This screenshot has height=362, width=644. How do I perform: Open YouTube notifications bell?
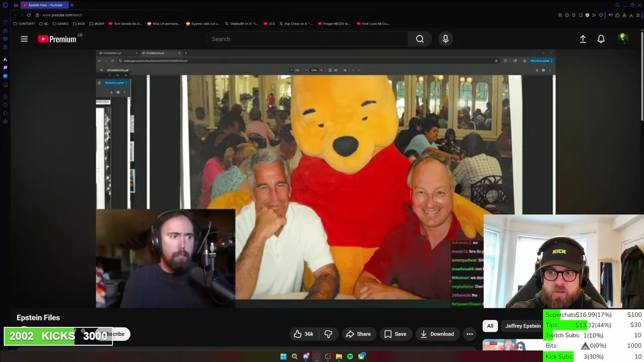tap(601, 39)
